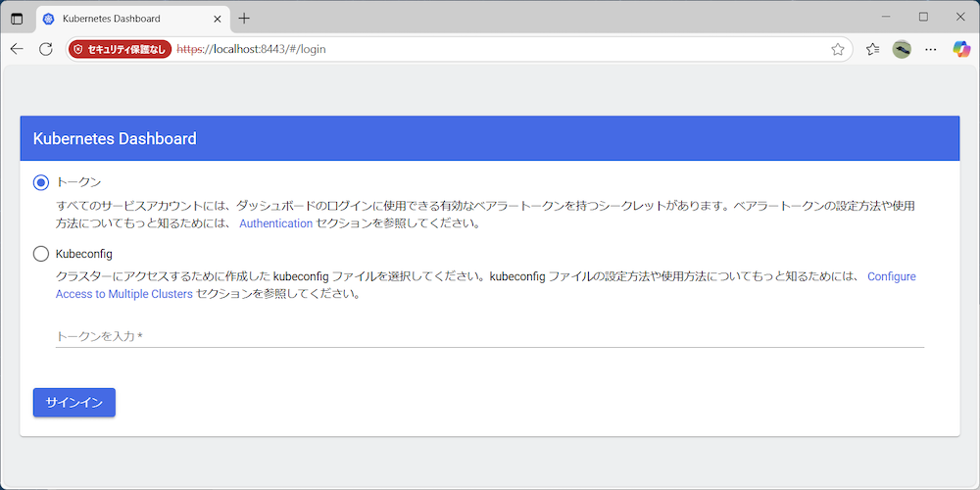Select the Kubeconfig radio button

click(41, 254)
